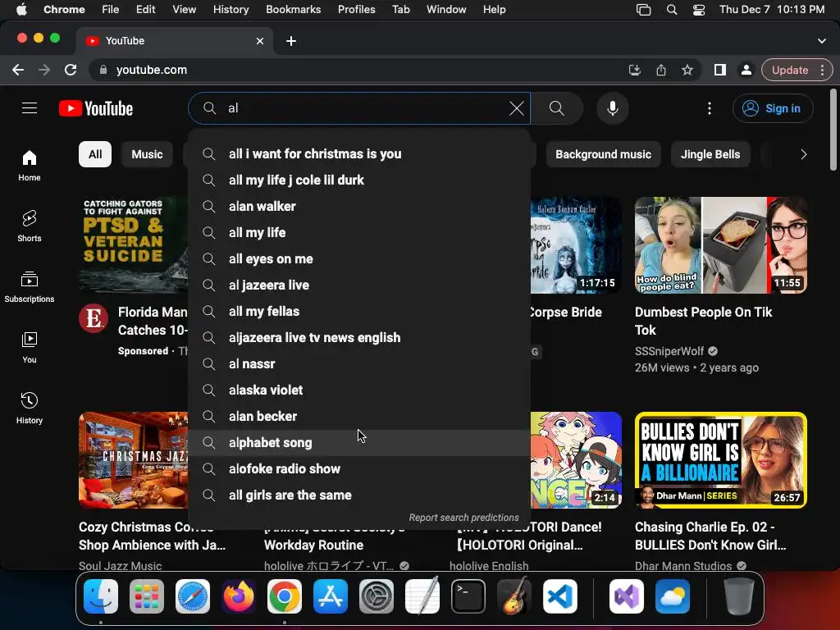840x630 pixels.
Task: Choose suggestion 'al jazeera live'
Action: click(359, 285)
